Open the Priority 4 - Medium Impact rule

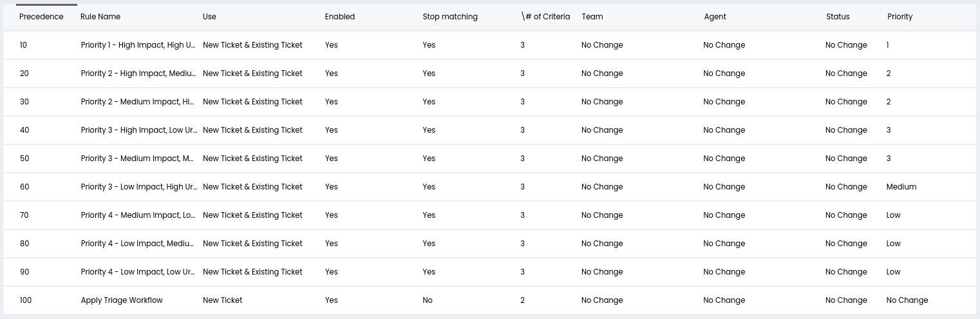(x=138, y=215)
